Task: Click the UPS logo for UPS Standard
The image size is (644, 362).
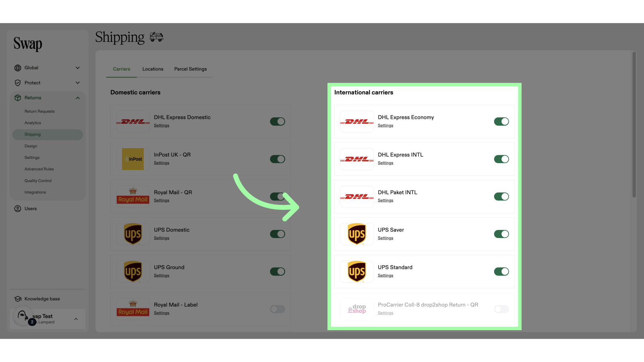Action: coord(357,271)
